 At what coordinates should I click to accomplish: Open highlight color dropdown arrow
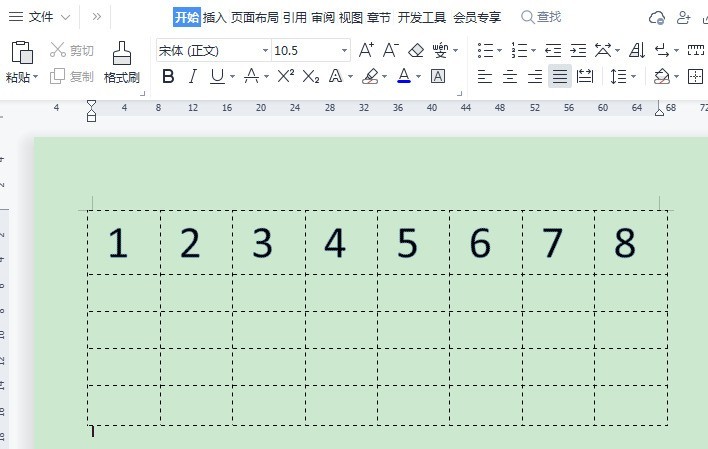[385, 76]
